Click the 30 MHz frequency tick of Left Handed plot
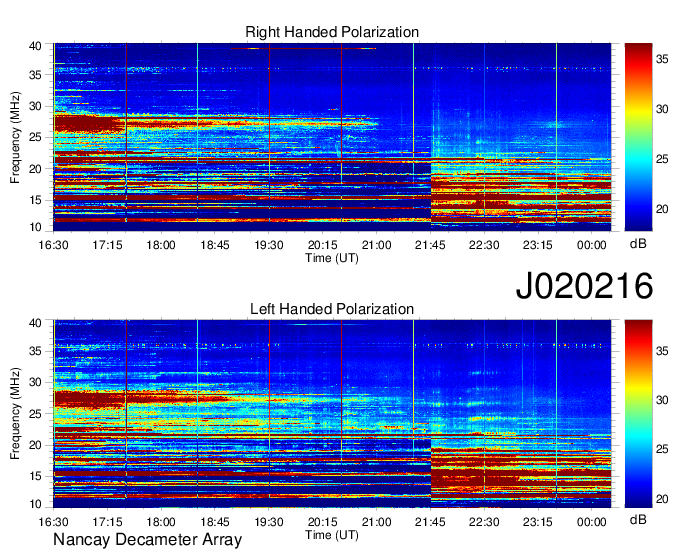 (x=35, y=382)
